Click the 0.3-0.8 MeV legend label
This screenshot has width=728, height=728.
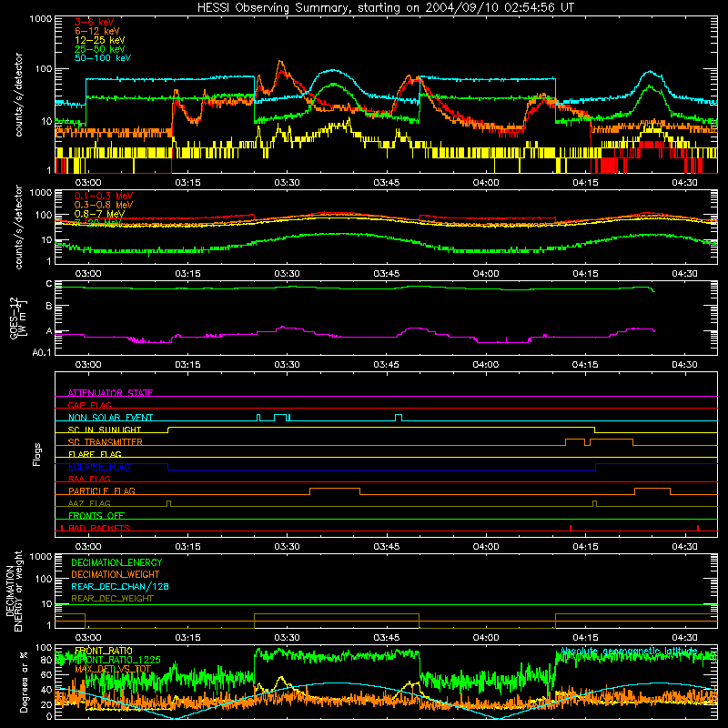pyautogui.click(x=104, y=205)
